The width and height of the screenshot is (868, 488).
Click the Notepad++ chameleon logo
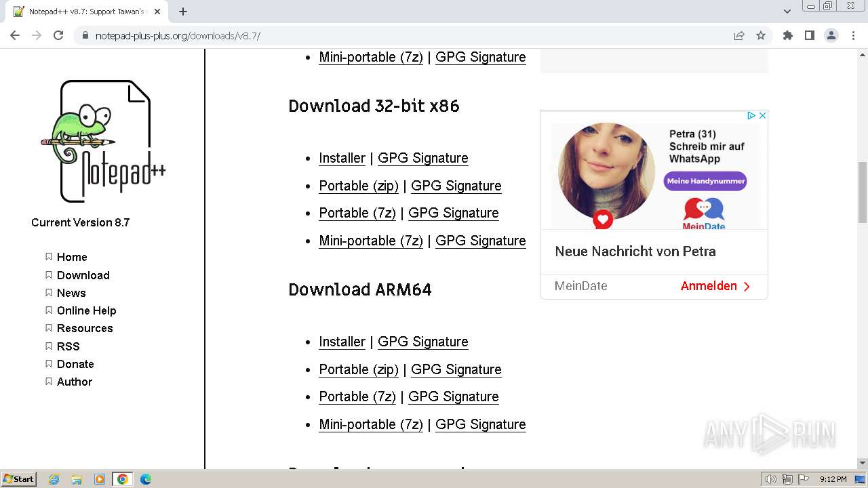point(103,141)
